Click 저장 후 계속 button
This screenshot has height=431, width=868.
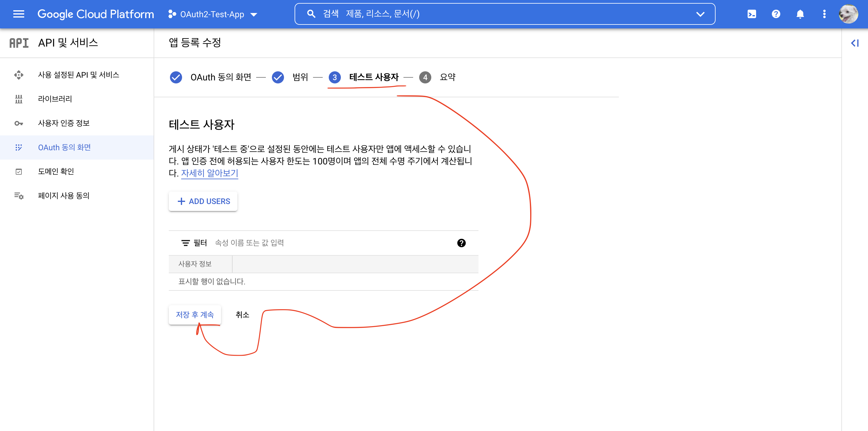pyautogui.click(x=195, y=315)
